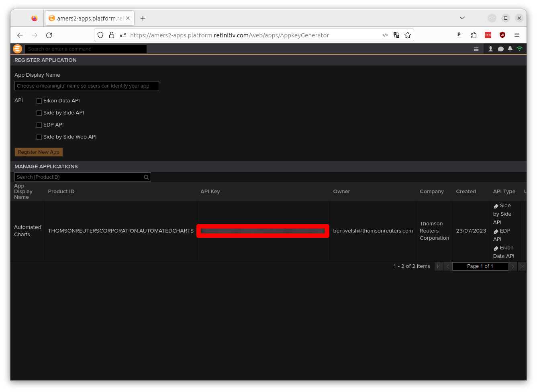Sort by the Created column header

tap(466, 192)
